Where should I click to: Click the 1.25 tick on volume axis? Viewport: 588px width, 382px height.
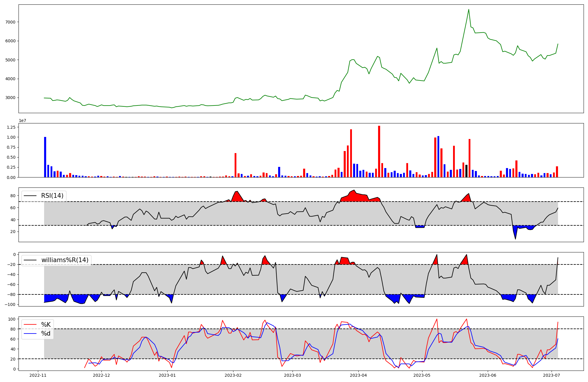point(11,127)
